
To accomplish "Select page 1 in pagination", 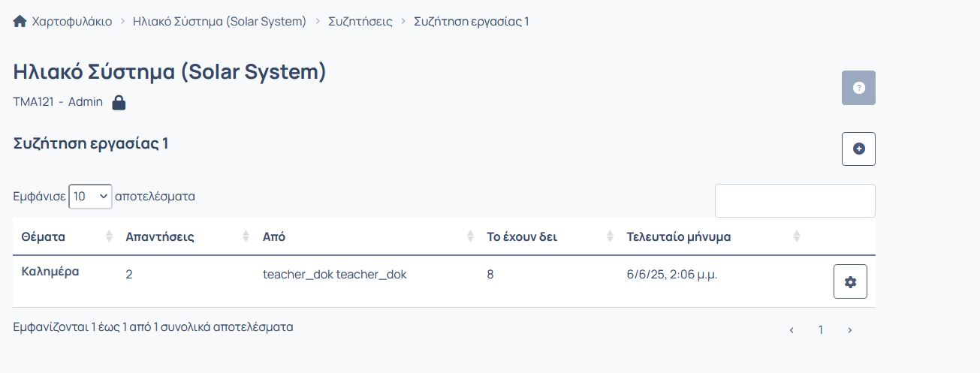I will pyautogui.click(x=821, y=330).
